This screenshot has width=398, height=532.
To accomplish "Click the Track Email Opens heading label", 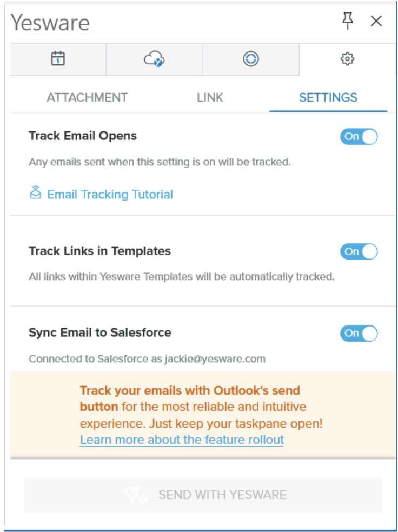I will (x=83, y=136).
